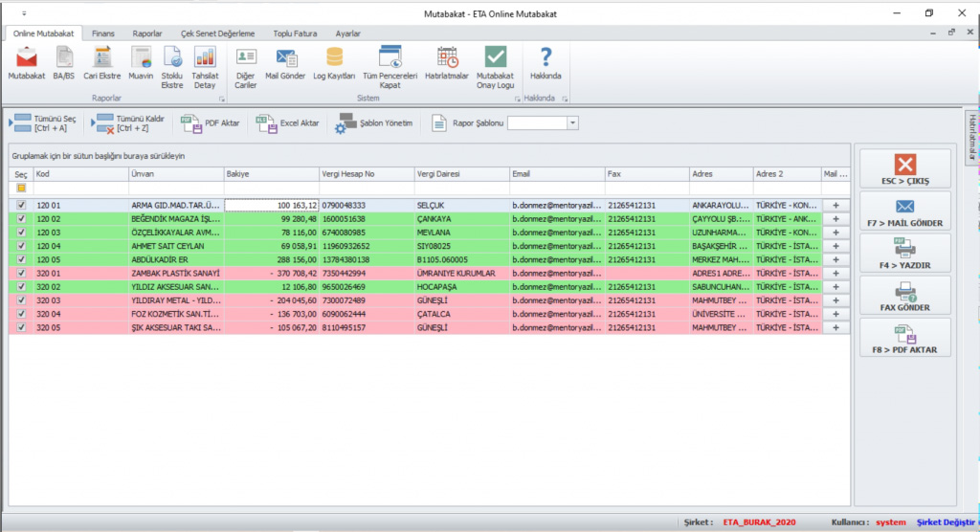Open the Mutabakat ribbon icon
This screenshot has width=980, height=532.
point(26,64)
